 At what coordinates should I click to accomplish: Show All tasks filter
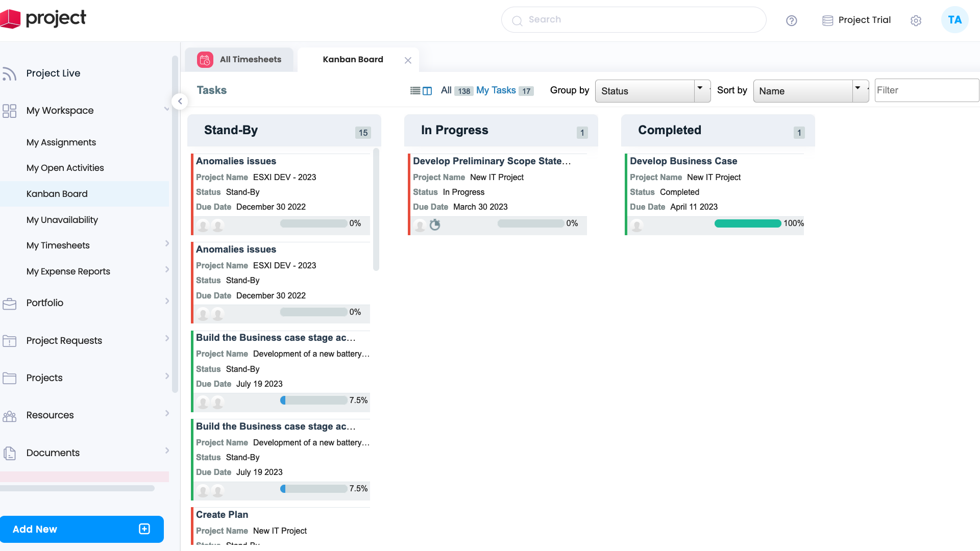446,90
